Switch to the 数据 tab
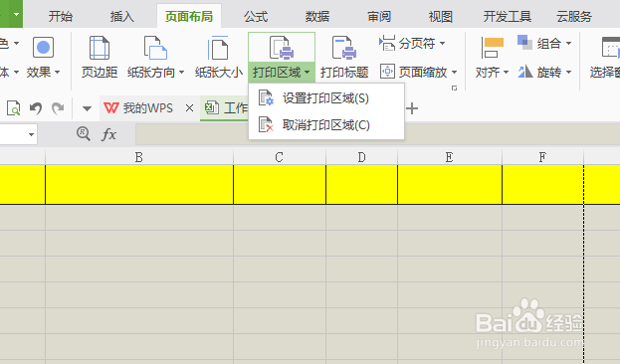Image resolution: width=620 pixels, height=364 pixels. pyautogui.click(x=317, y=17)
